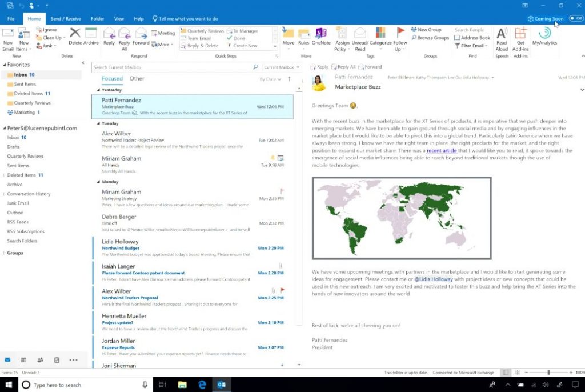Open the Address Book
Image resolution: width=585 pixels, height=392 pixels.
tap(472, 38)
